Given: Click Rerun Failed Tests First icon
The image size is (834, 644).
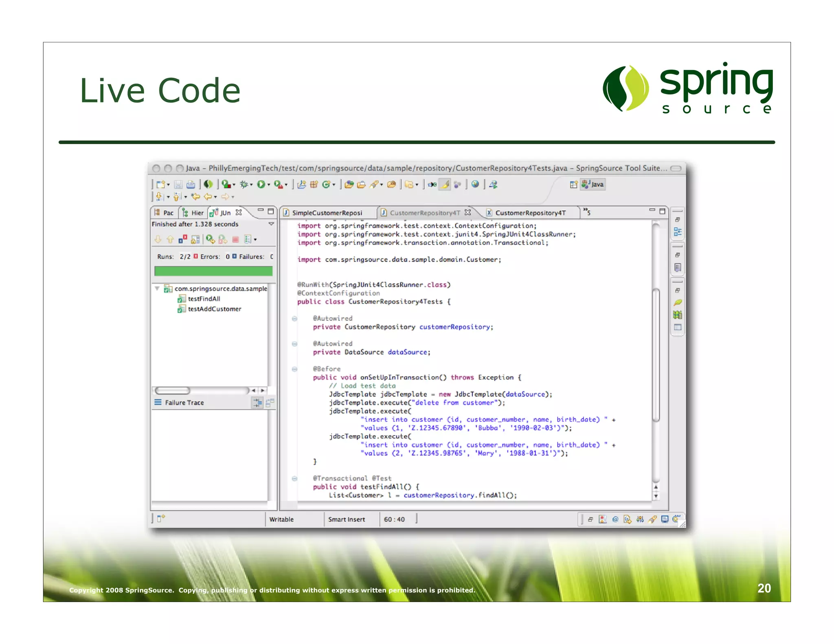Looking at the screenshot, I should [x=223, y=239].
